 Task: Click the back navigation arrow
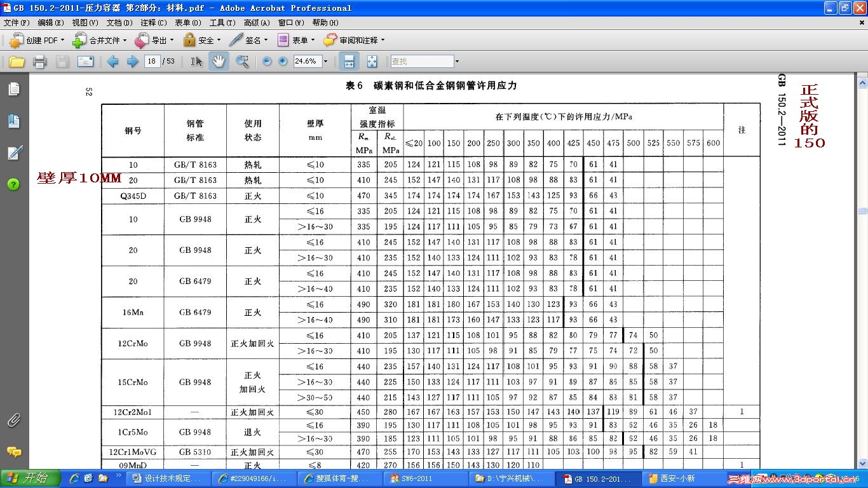click(111, 61)
